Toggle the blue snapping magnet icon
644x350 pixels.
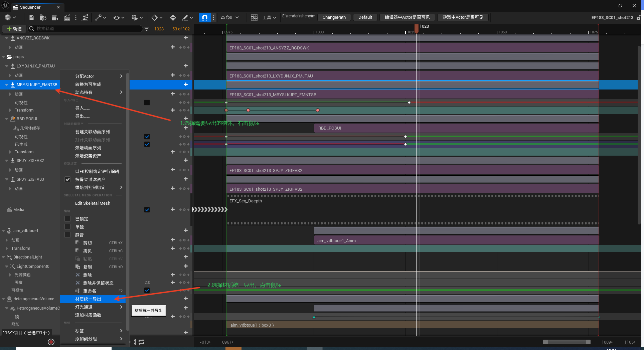tap(204, 17)
